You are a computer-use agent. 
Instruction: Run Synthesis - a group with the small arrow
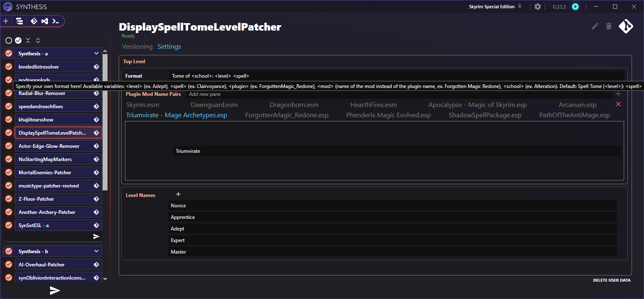click(96, 237)
